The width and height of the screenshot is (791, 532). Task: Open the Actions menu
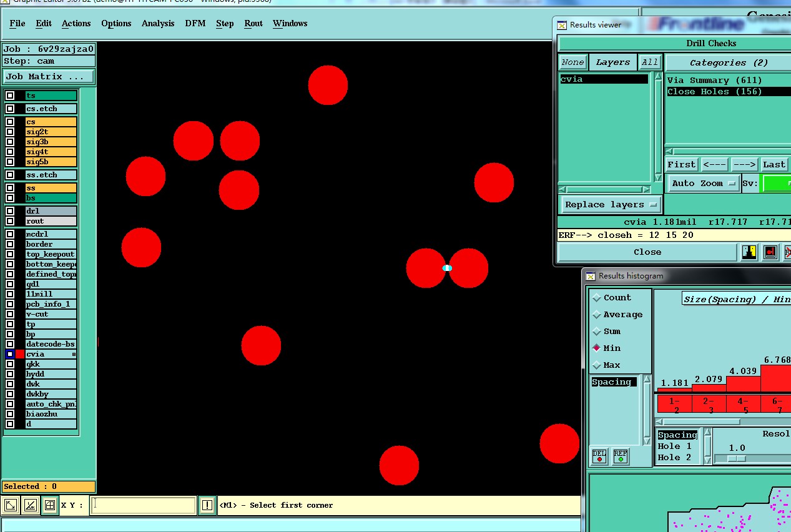point(76,24)
